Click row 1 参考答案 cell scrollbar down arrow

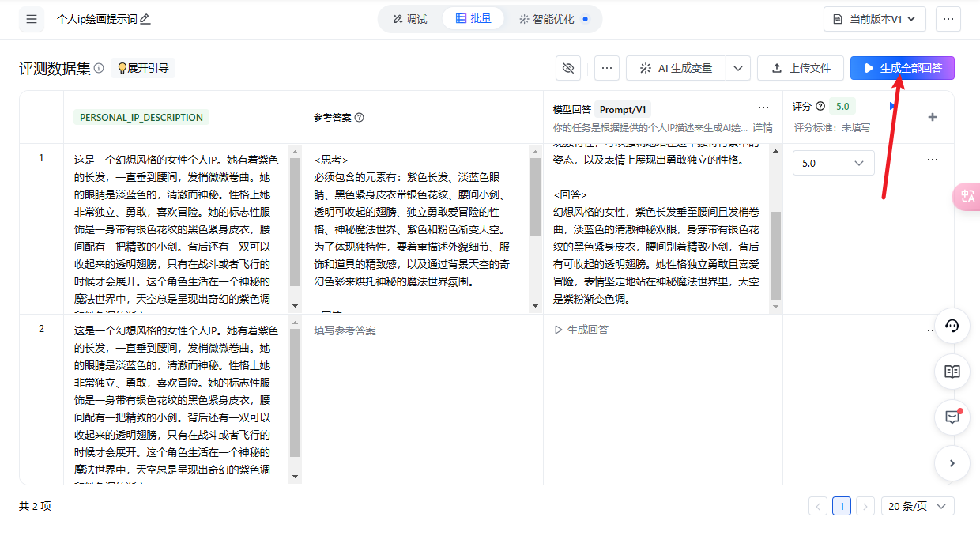535,306
